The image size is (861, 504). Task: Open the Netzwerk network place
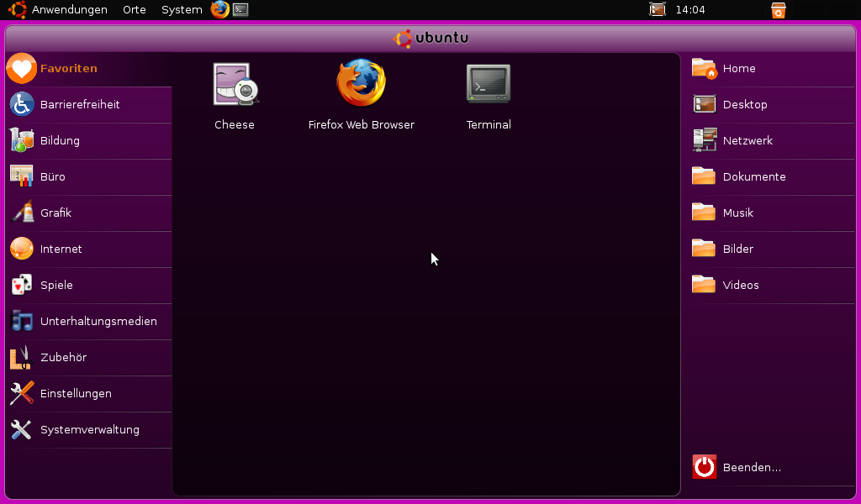click(x=772, y=141)
